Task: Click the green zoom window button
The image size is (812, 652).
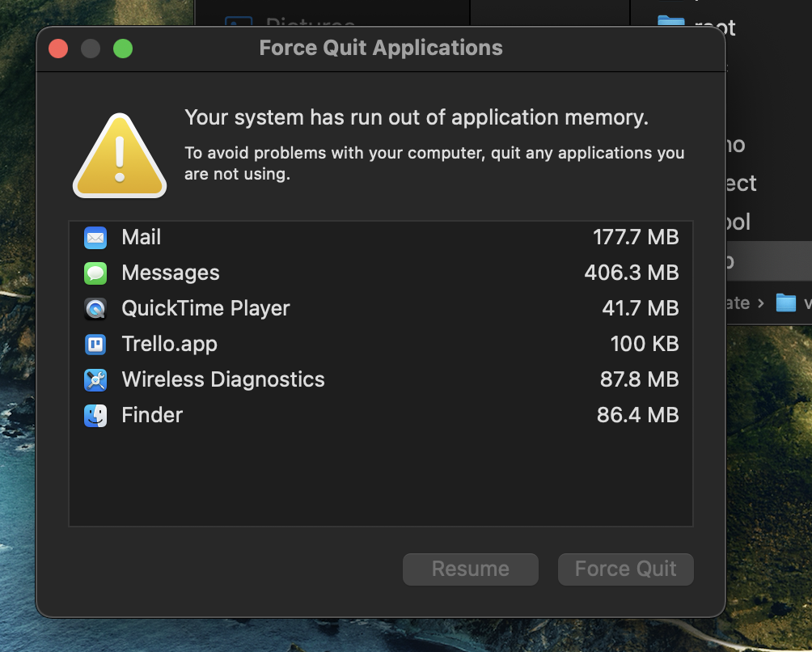Action: point(123,49)
